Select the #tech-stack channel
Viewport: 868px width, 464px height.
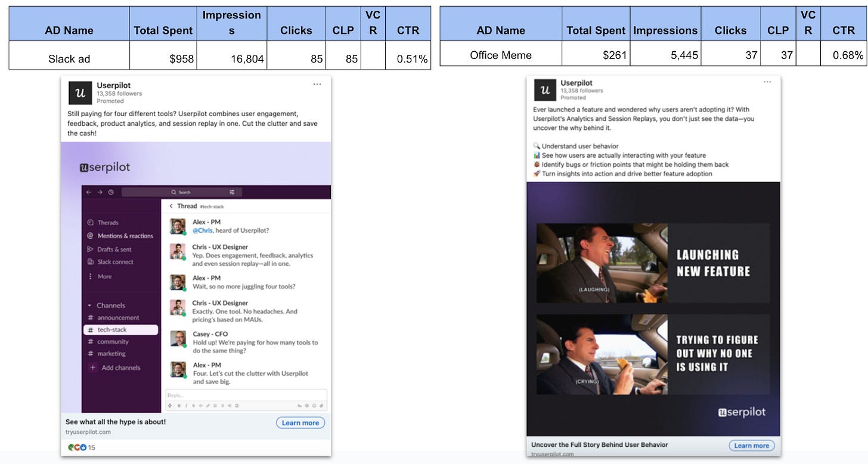pyautogui.click(x=121, y=329)
